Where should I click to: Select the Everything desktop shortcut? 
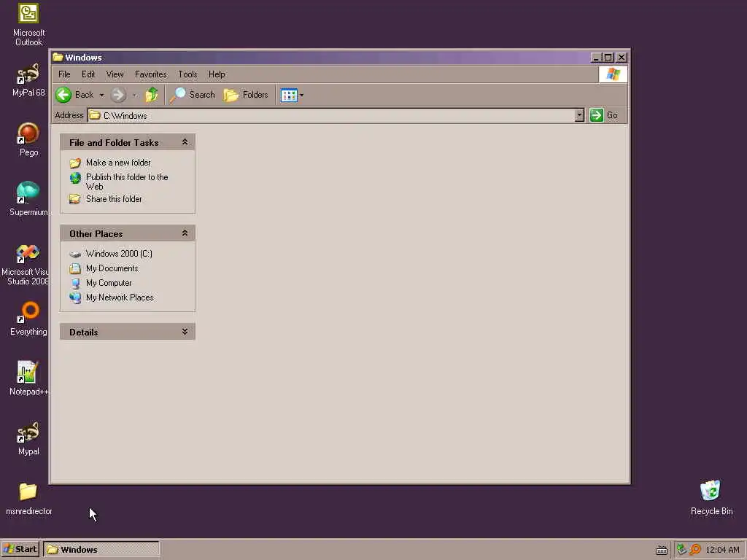[28, 319]
